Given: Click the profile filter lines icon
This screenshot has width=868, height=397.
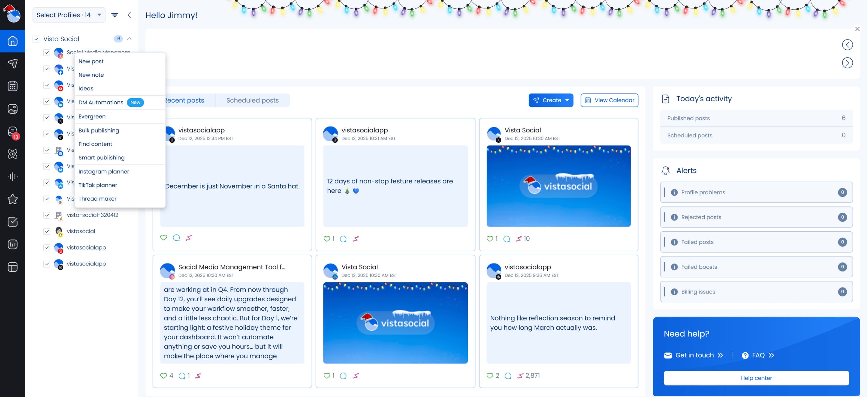Looking at the screenshot, I should (115, 15).
